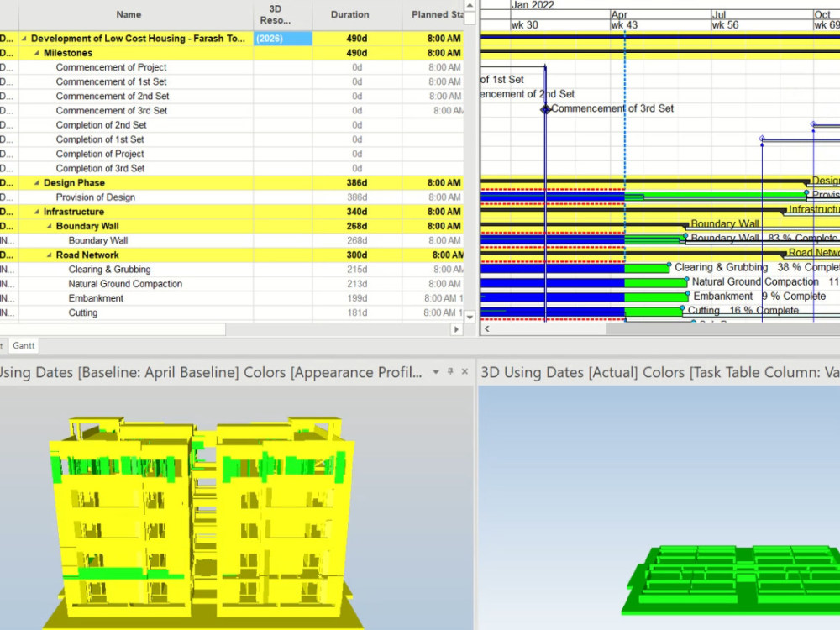Switch to the Gantt tab

(x=24, y=345)
